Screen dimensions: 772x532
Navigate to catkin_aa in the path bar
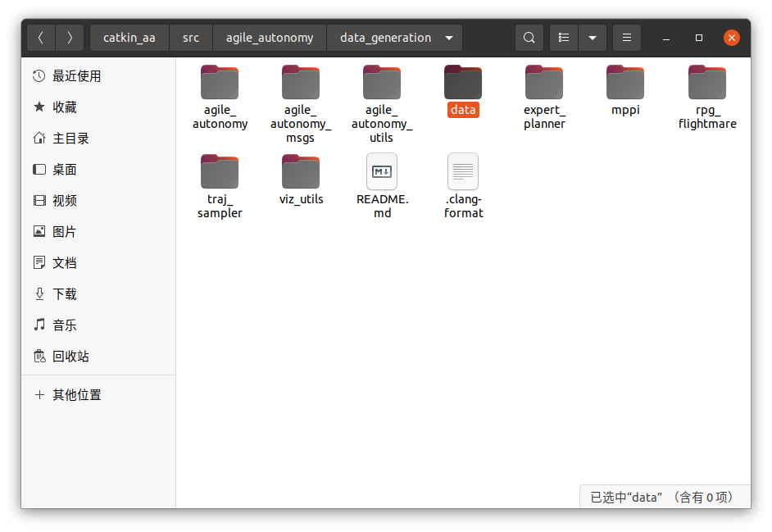(129, 38)
